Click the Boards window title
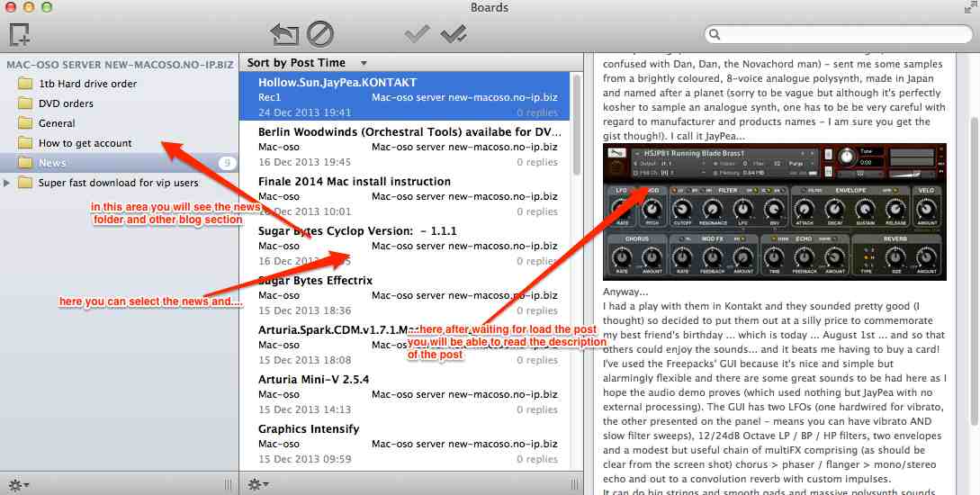The width and height of the screenshot is (980, 495). click(490, 7)
